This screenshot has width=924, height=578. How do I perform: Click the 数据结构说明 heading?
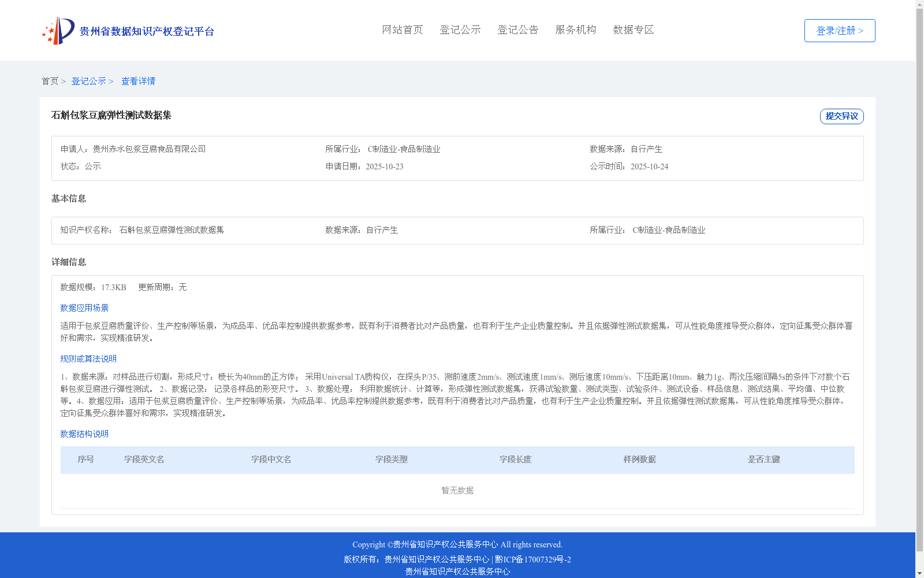click(84, 434)
